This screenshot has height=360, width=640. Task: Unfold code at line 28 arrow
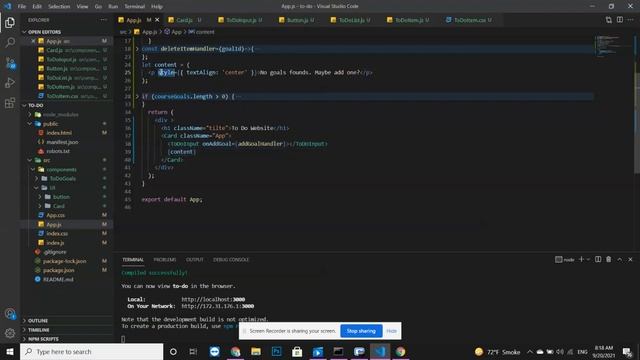coord(137,96)
